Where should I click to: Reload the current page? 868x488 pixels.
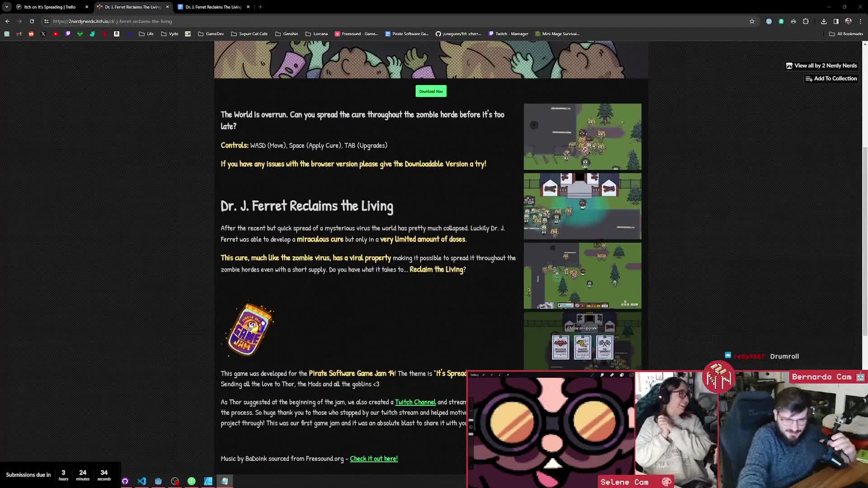pos(32,21)
